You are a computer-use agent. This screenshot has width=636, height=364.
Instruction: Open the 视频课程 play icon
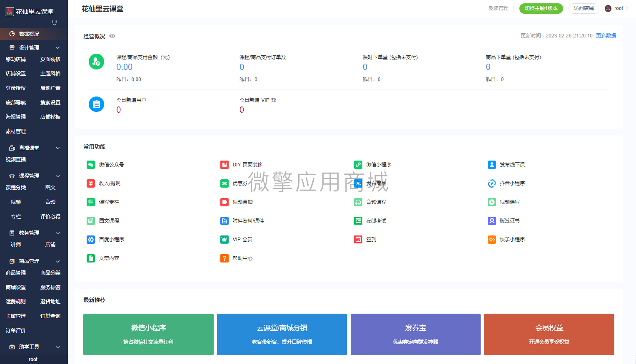point(492,202)
